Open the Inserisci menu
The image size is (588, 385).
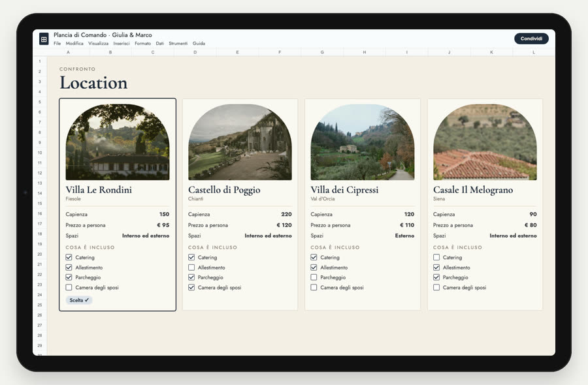pyautogui.click(x=122, y=44)
